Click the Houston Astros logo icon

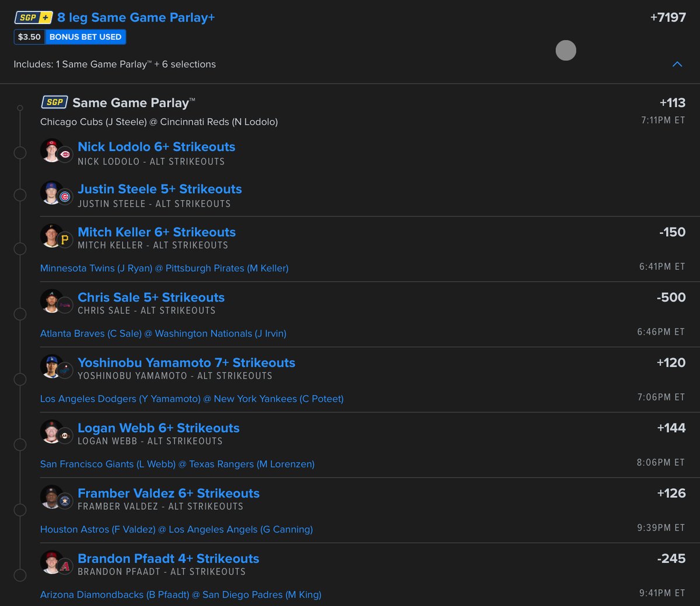(x=65, y=501)
